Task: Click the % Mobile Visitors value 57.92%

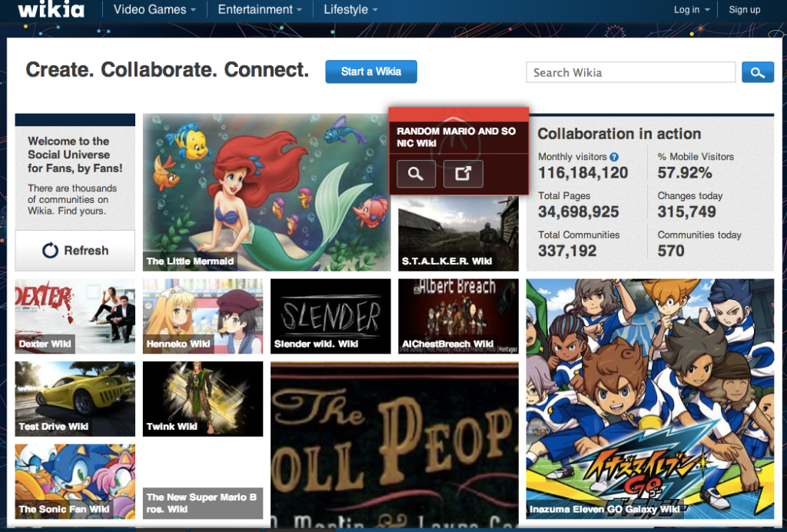Action: coord(685,173)
